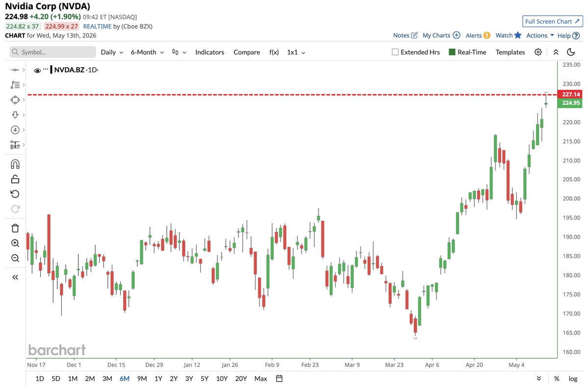This screenshot has width=588, height=387.
Task: Open the Compare menu
Action: (x=247, y=52)
